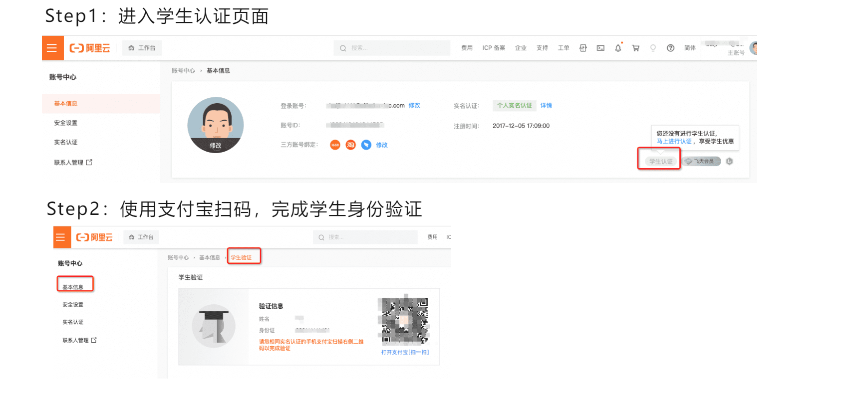
Task: Select 基本信息 in the Step2 sidebar
Action: tap(73, 287)
